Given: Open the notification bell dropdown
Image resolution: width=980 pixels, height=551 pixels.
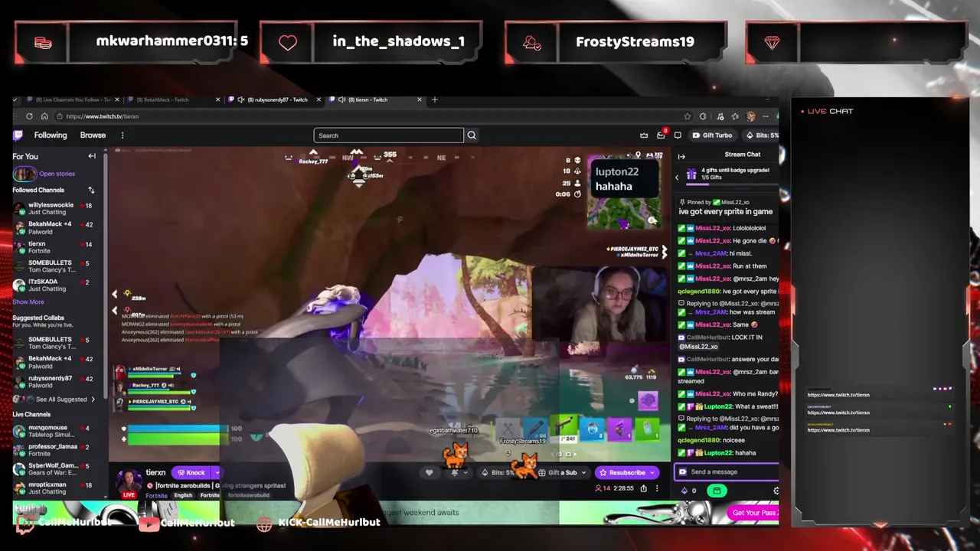Looking at the screenshot, I should click(458, 473).
